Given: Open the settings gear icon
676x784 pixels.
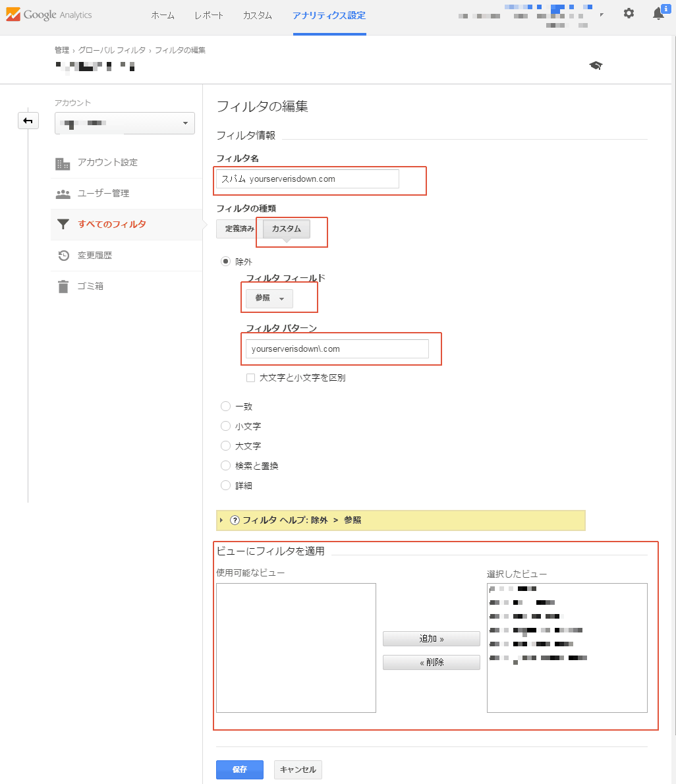Looking at the screenshot, I should click(629, 13).
